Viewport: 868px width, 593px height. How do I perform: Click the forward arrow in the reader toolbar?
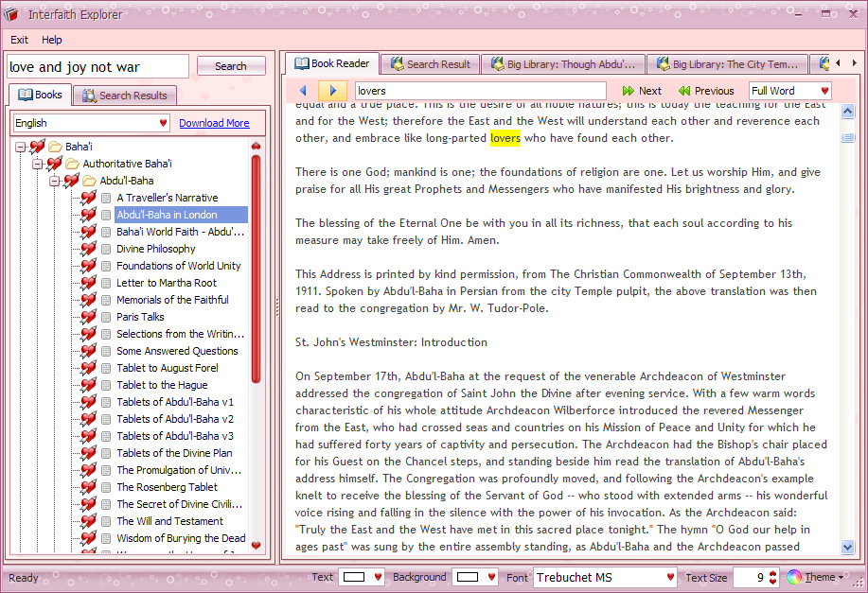pos(332,91)
